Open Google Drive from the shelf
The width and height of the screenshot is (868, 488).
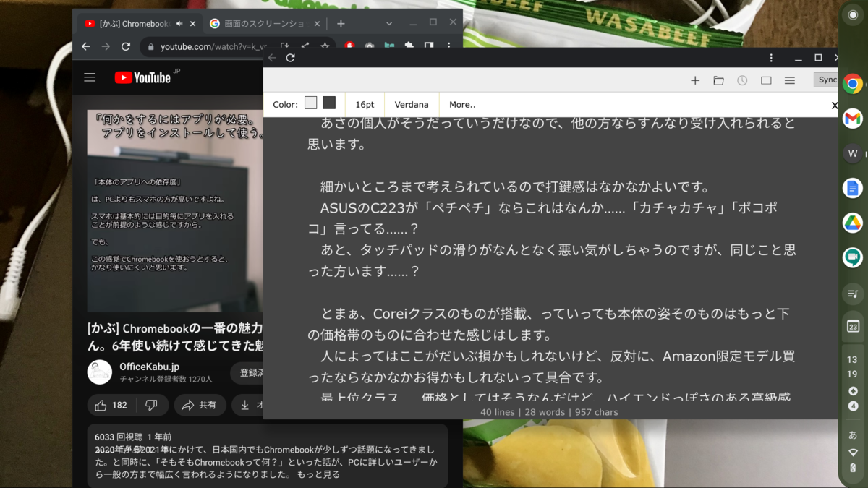tap(853, 223)
